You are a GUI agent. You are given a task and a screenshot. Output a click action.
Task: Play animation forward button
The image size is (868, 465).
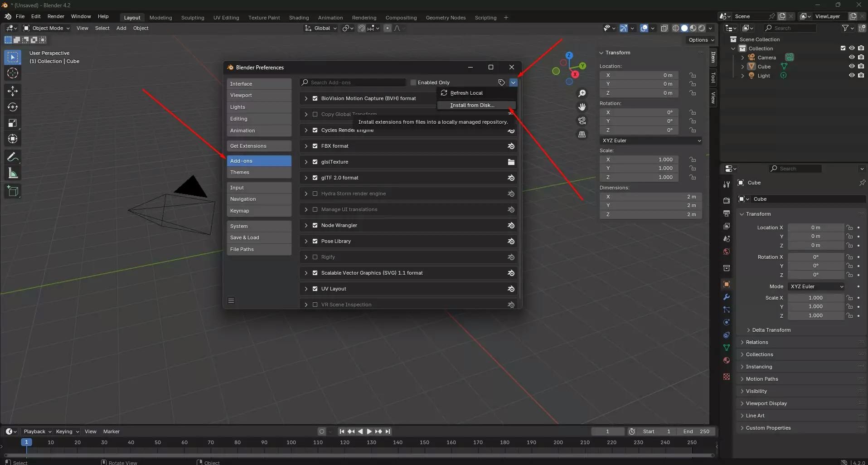(369, 431)
